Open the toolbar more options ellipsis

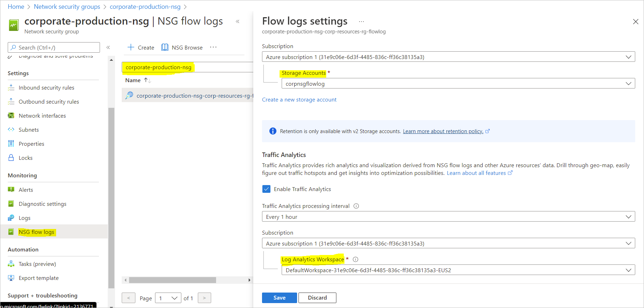(x=213, y=47)
